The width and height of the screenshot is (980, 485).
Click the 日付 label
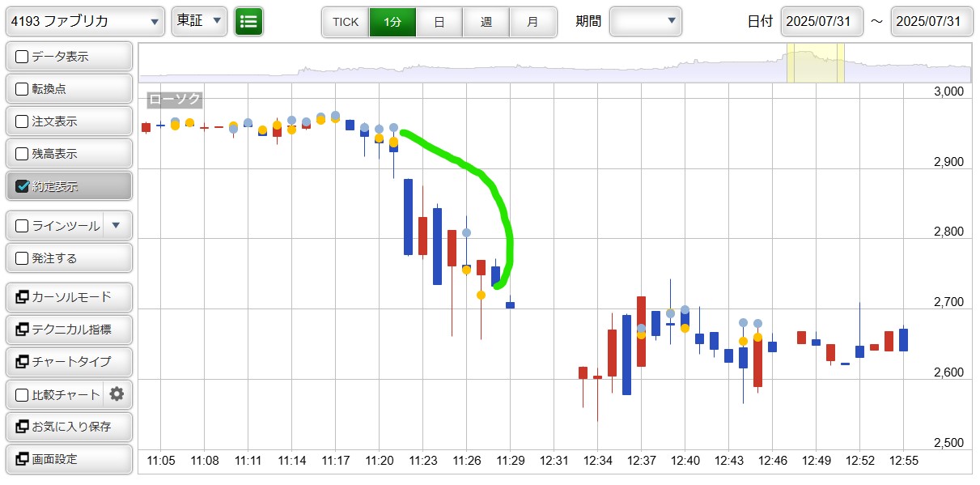point(760,22)
